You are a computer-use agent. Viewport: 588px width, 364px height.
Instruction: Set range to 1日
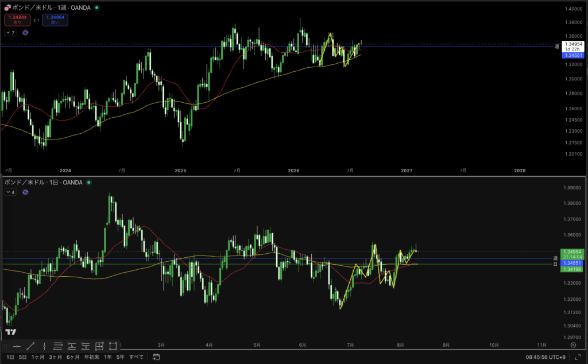10,357
